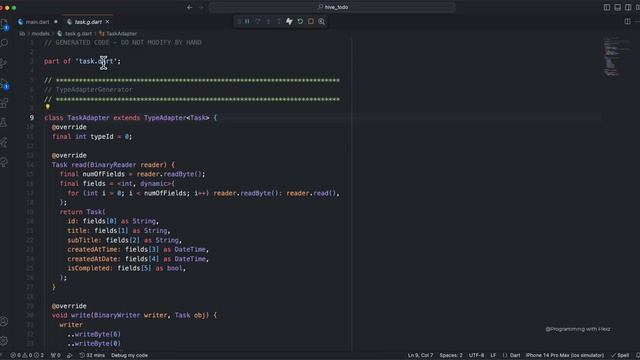Show code actions via the lightbulb
The width and height of the screenshot is (640, 360).
pos(48,107)
